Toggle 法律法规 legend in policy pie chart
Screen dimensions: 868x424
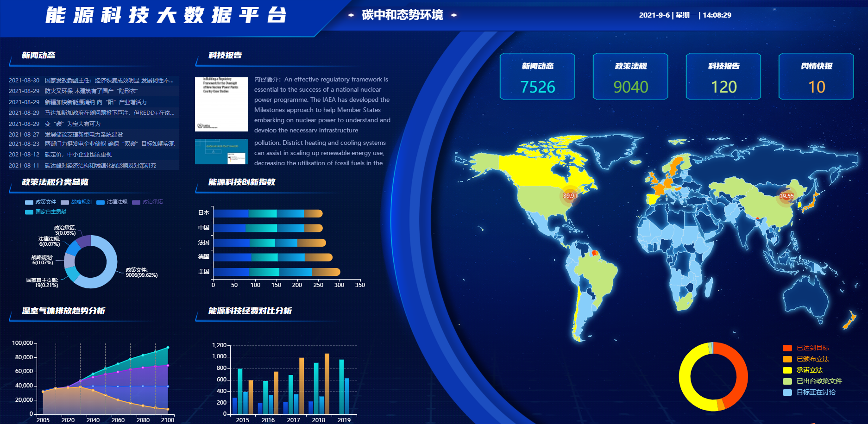click(112, 202)
